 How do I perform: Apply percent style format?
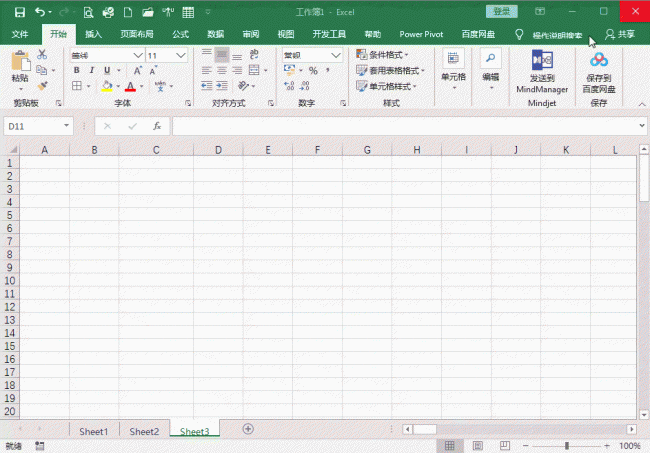point(313,70)
